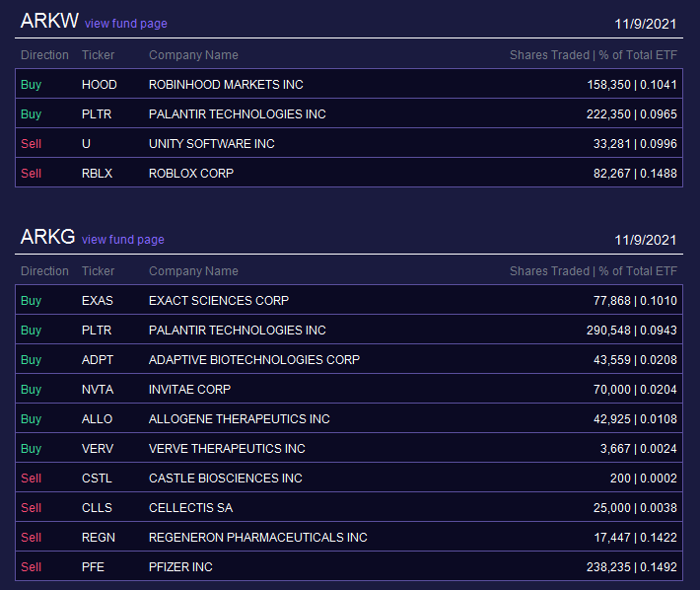Click the REGN ticker
The image size is (700, 590).
click(x=99, y=537)
